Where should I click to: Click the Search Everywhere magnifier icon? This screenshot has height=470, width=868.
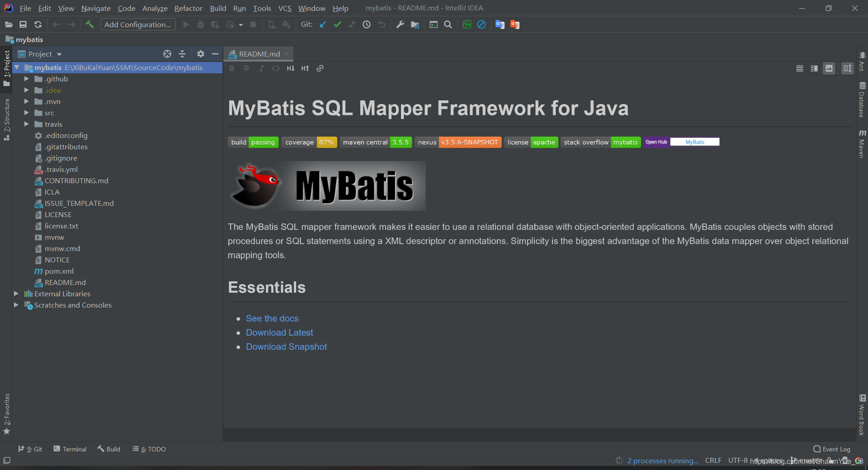(448, 24)
